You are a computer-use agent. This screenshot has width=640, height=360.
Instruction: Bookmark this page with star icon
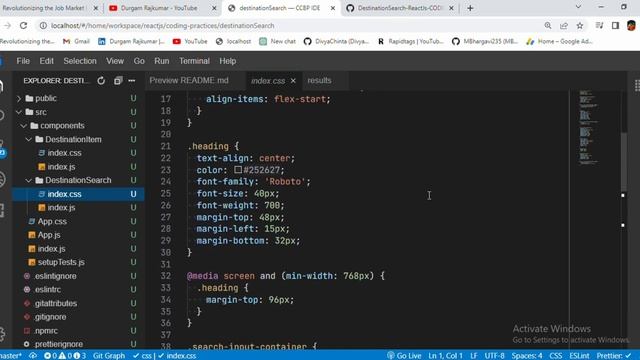point(580,26)
